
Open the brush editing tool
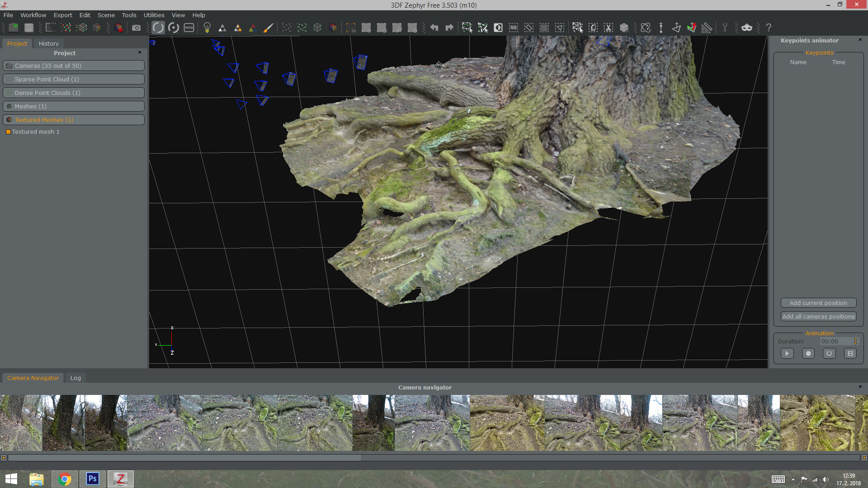click(268, 27)
